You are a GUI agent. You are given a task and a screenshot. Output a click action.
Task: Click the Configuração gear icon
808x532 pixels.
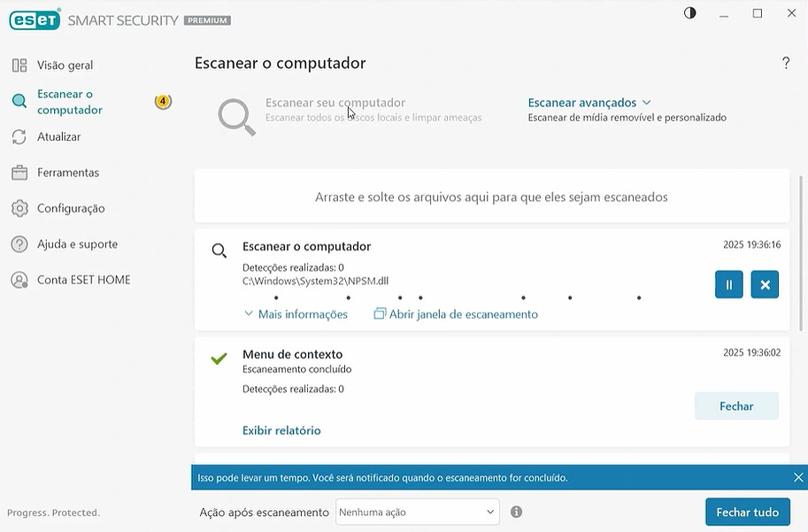19,208
